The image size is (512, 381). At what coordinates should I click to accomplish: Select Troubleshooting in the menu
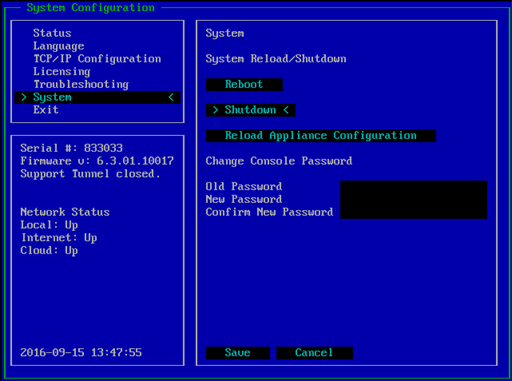[81, 84]
